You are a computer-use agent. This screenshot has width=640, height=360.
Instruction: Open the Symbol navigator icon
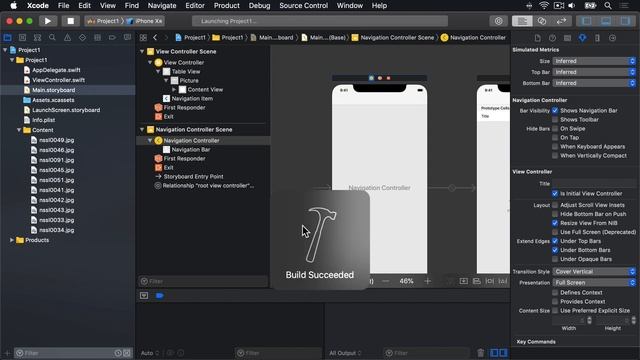37,38
